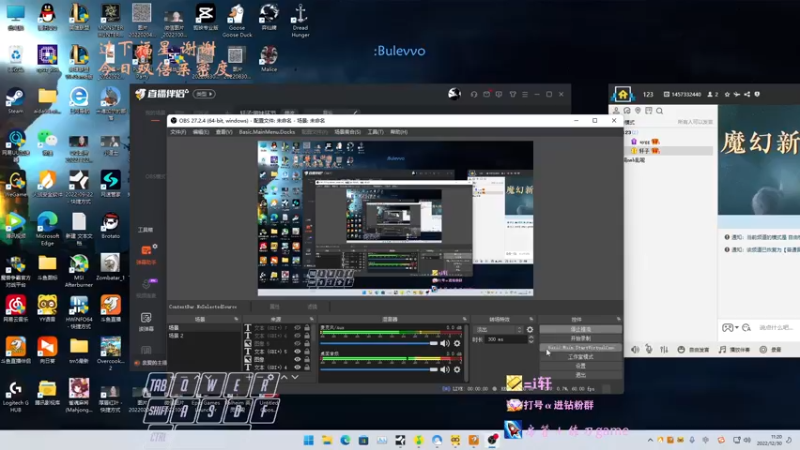Screen dimensions: 800x450
Task: Click 类型 pill button in 直播伴侣
Action: 205,94
